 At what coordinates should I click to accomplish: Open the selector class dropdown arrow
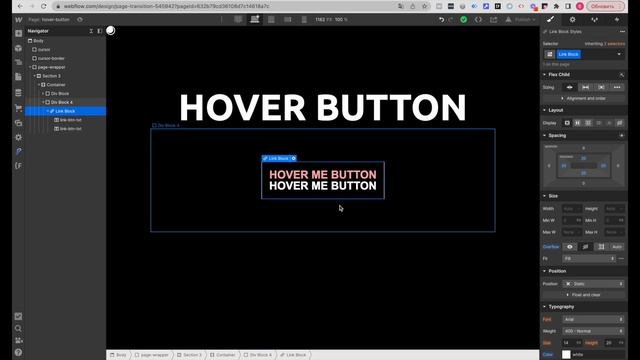[x=619, y=54]
